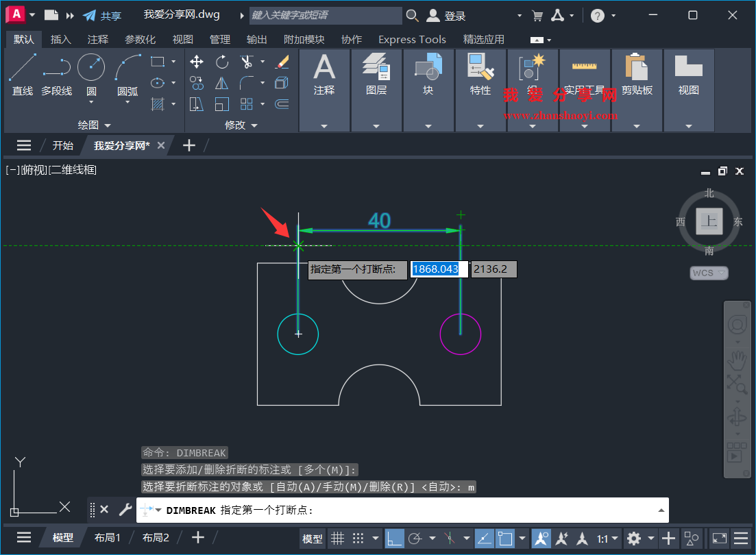The width and height of the screenshot is (756, 555).
Task: Select the Array tool icon
Action: [246, 104]
